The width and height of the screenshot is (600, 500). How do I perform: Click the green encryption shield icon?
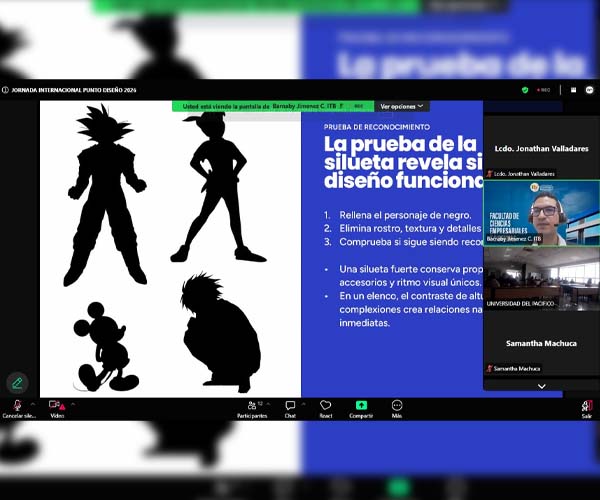pos(525,90)
